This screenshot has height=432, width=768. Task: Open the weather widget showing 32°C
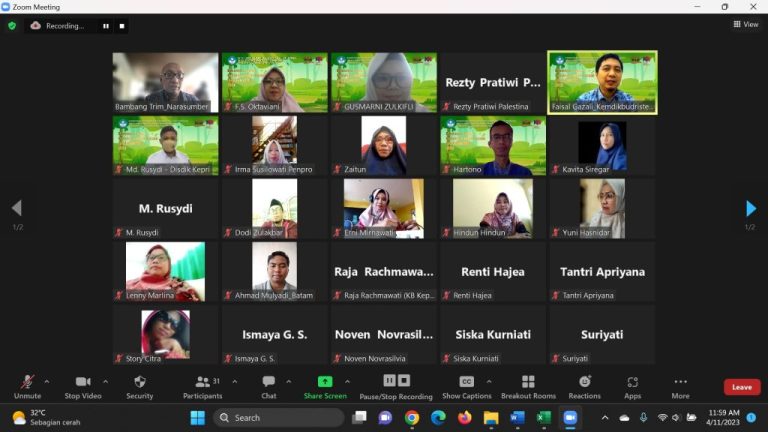pos(46,418)
